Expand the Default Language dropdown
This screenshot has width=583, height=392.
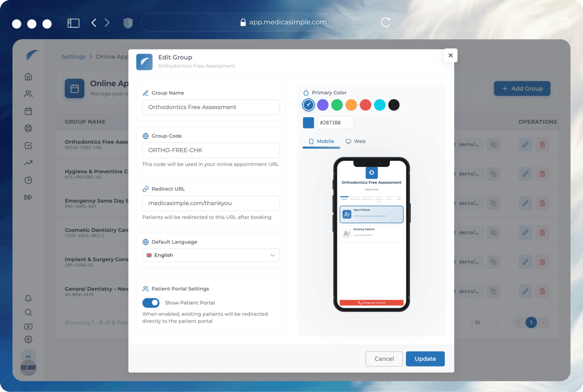211,255
